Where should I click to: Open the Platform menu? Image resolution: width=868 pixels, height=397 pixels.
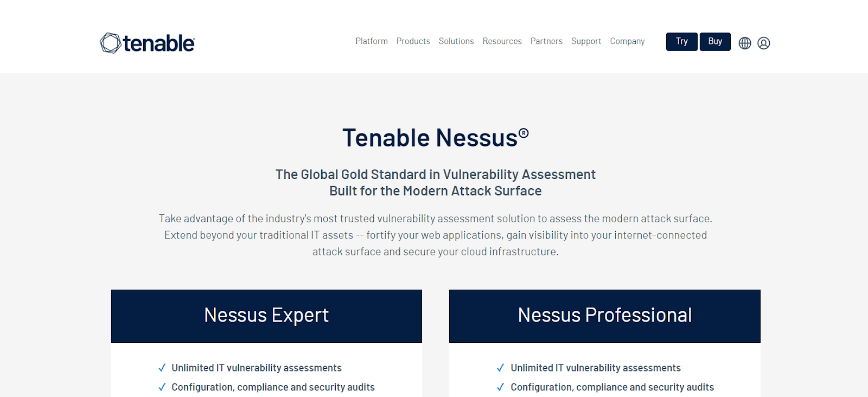point(371,41)
